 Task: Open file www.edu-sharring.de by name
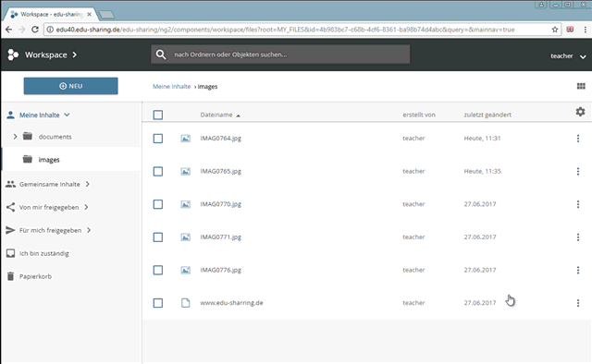tap(231, 303)
